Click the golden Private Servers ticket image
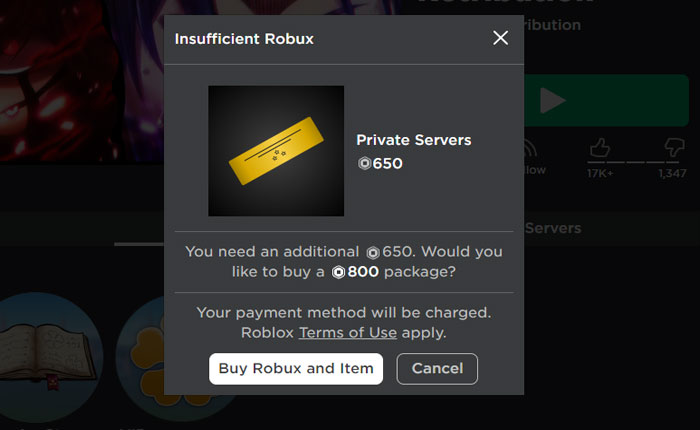Screen dimensions: 700x430 [x=276, y=151]
